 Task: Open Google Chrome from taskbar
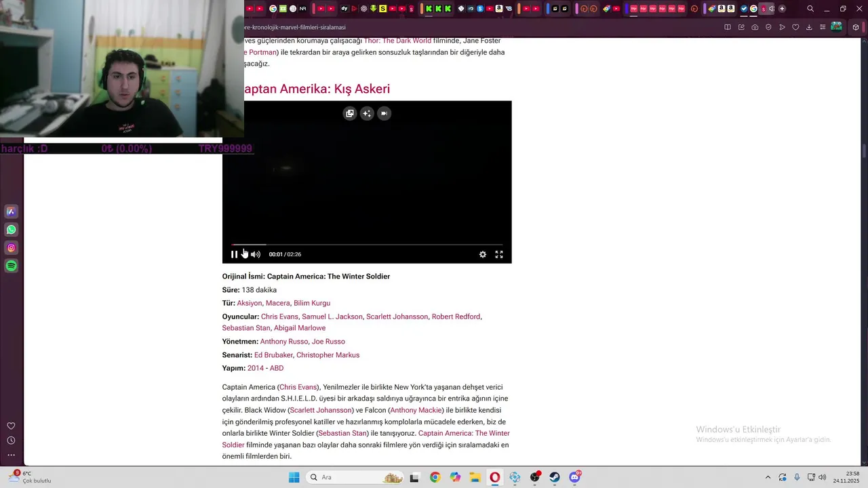coord(435,477)
